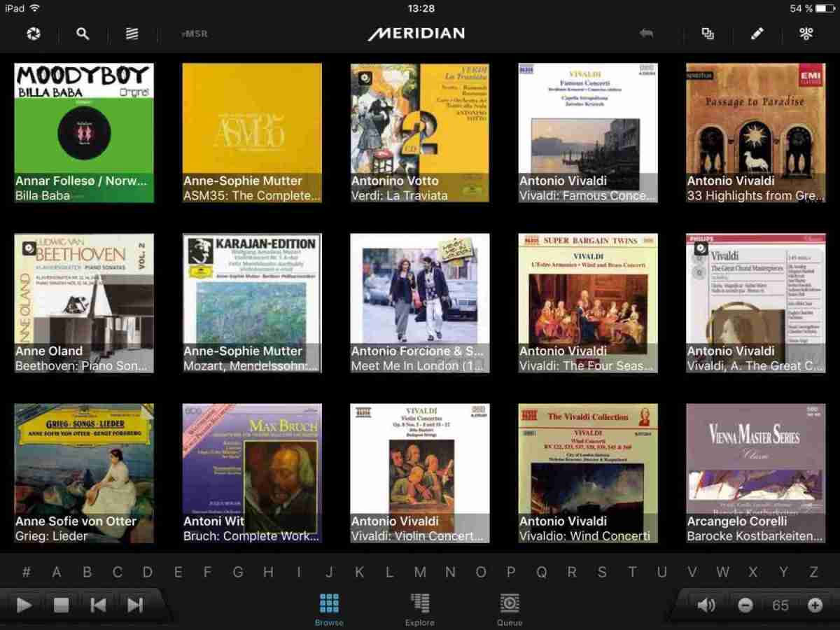This screenshot has width=840, height=630.
Task: Mute the volume speaker icon
Action: point(706,605)
